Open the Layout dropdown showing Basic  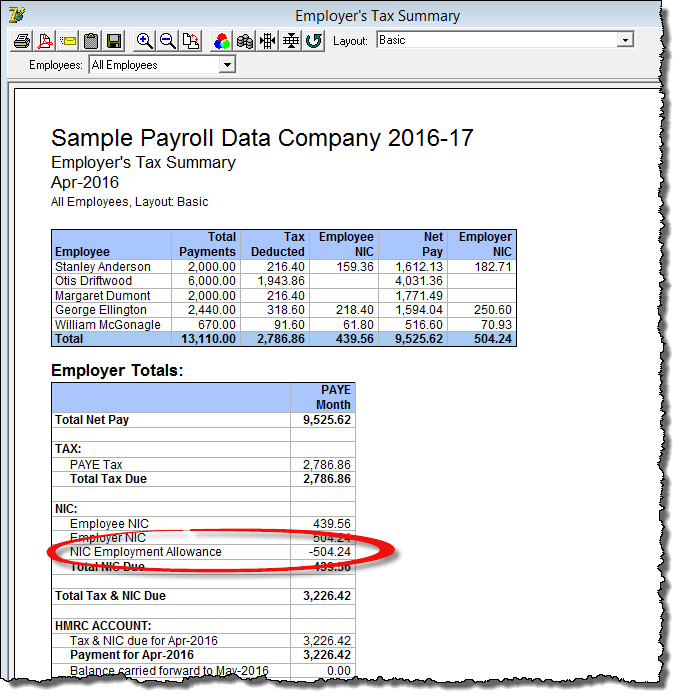click(x=626, y=40)
